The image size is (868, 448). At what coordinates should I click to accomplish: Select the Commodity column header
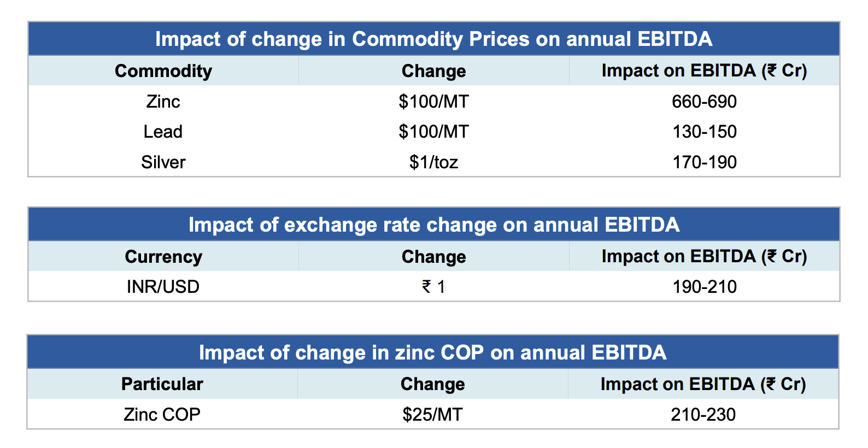(163, 71)
